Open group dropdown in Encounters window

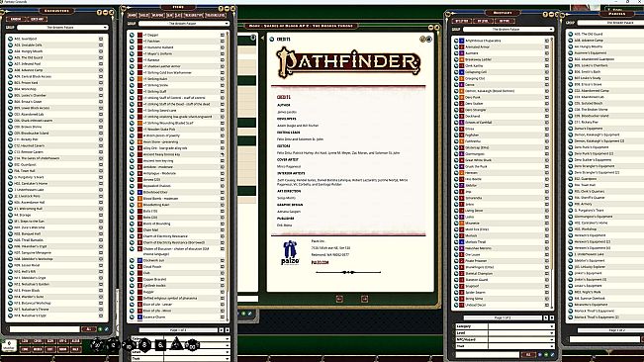(63, 28)
